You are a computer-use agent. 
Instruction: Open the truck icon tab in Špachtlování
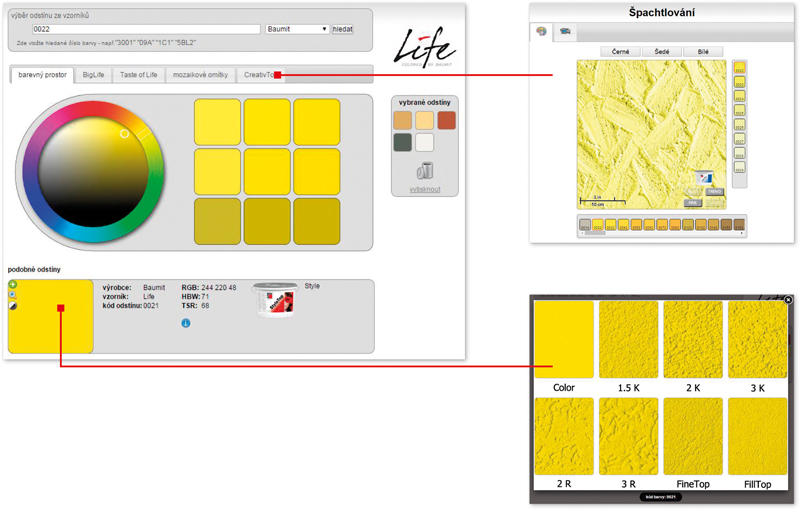tap(565, 31)
